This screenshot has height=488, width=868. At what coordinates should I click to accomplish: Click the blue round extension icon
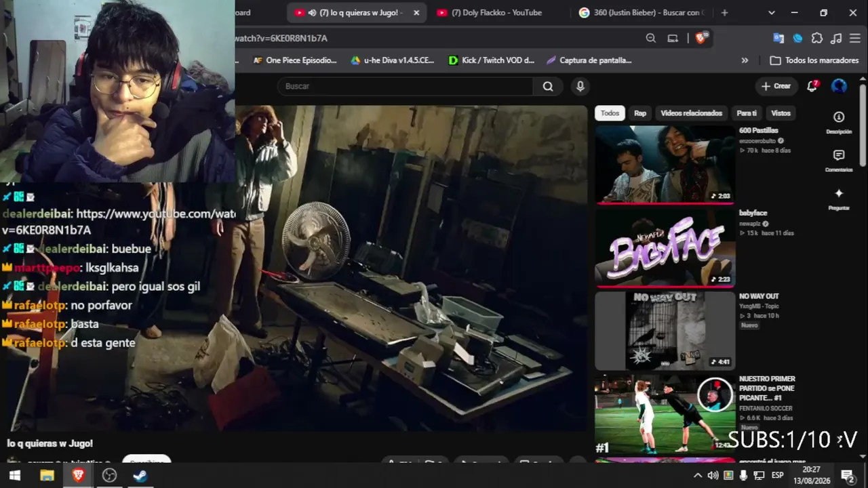[x=797, y=38]
